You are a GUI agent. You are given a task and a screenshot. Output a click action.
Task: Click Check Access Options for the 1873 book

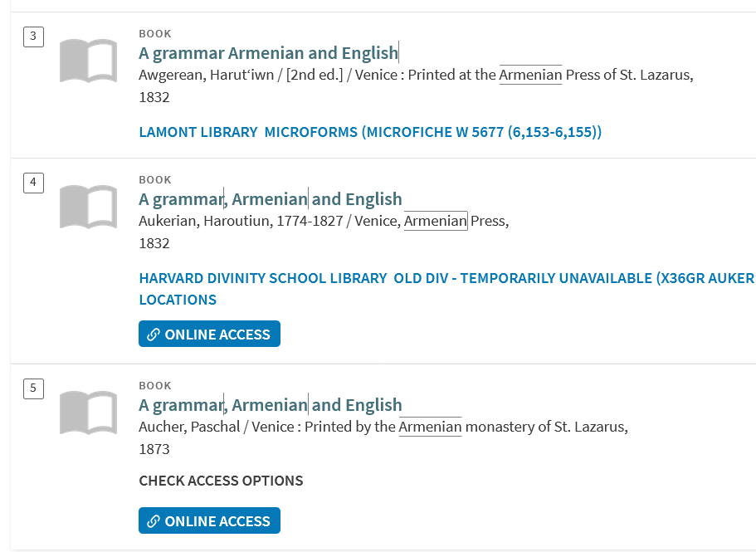pyautogui.click(x=221, y=481)
